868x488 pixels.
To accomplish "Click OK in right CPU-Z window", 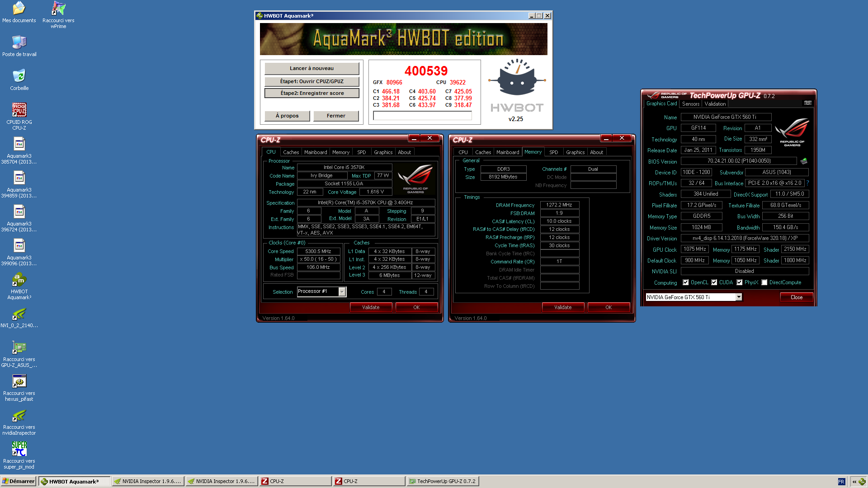I will (609, 307).
